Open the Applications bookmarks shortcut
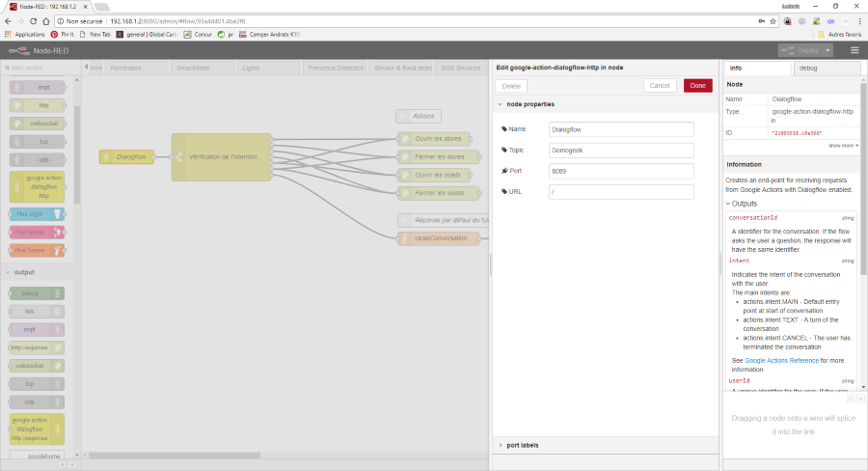The height and width of the screenshot is (471, 868). coord(25,35)
